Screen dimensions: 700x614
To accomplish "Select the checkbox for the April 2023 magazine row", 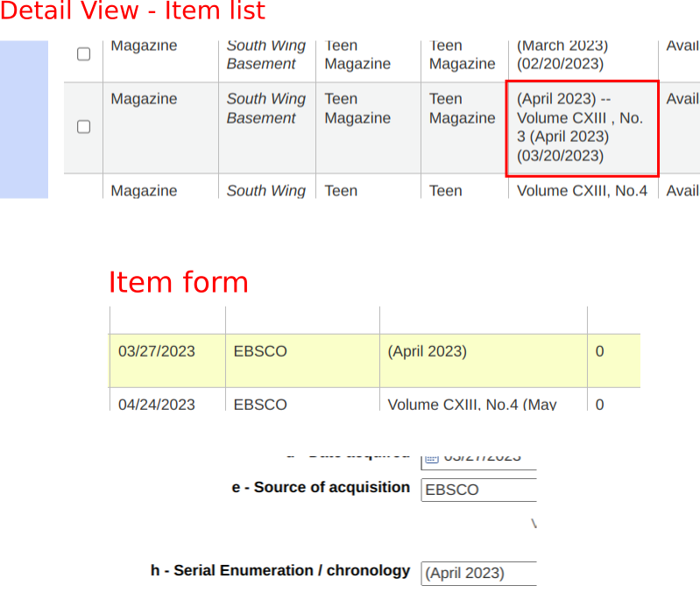I will click(84, 127).
